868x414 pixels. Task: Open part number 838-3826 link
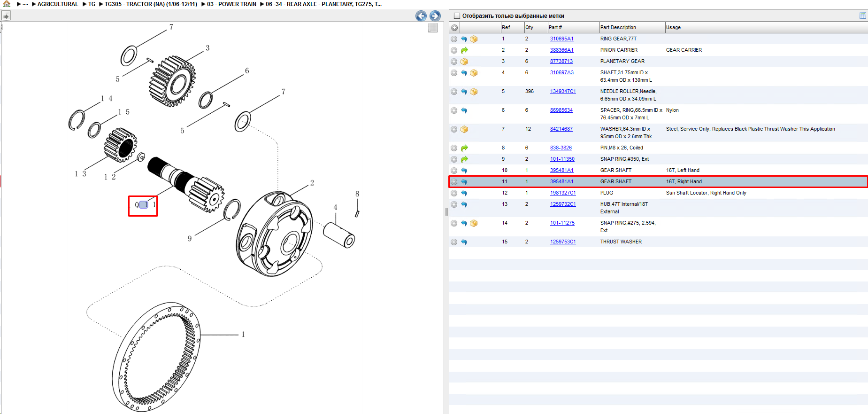561,148
